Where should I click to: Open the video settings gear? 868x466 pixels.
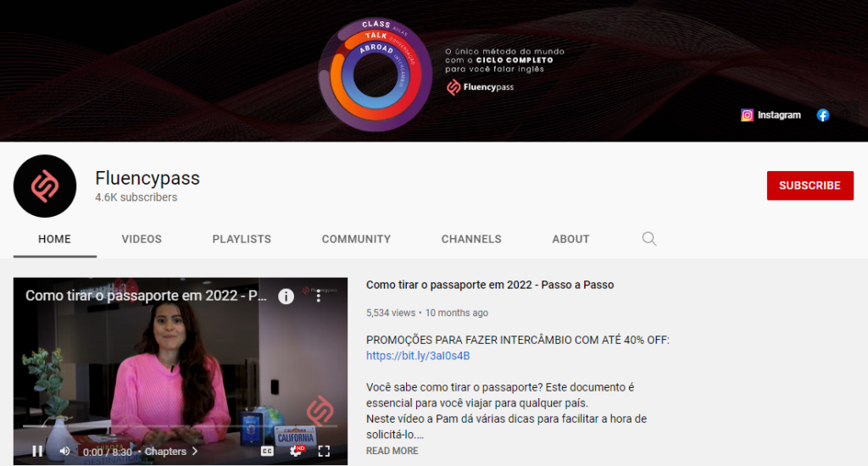[x=296, y=451]
